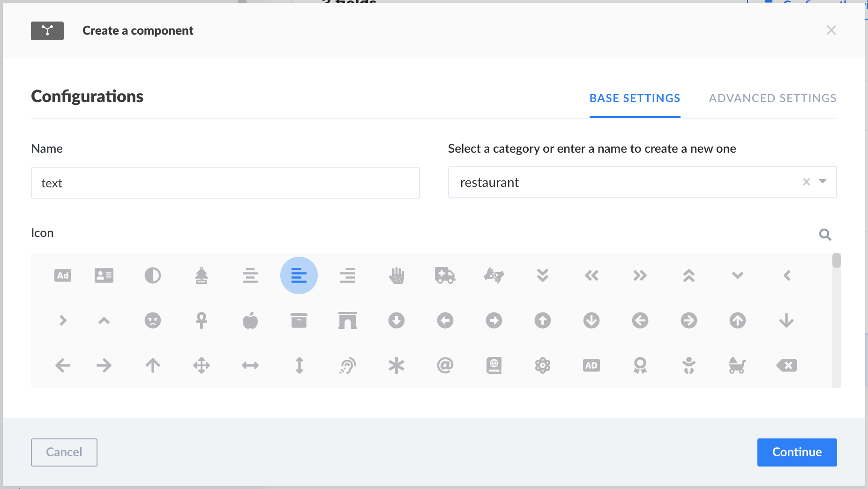Choose the baby carriage icon
Image resolution: width=868 pixels, height=489 pixels.
tap(738, 366)
